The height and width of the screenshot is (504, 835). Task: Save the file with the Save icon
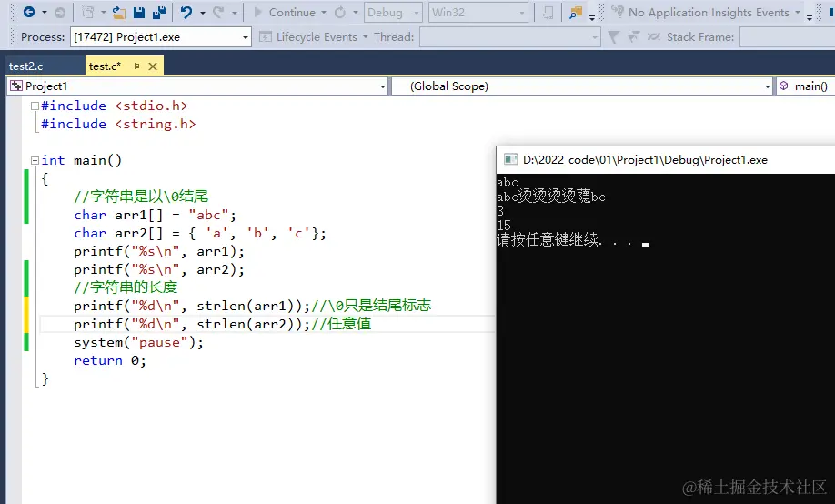[x=139, y=12]
